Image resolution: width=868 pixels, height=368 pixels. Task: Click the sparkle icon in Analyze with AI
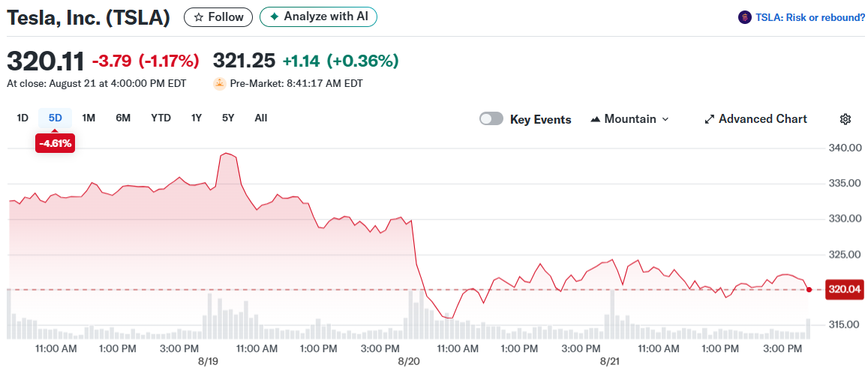point(274,16)
